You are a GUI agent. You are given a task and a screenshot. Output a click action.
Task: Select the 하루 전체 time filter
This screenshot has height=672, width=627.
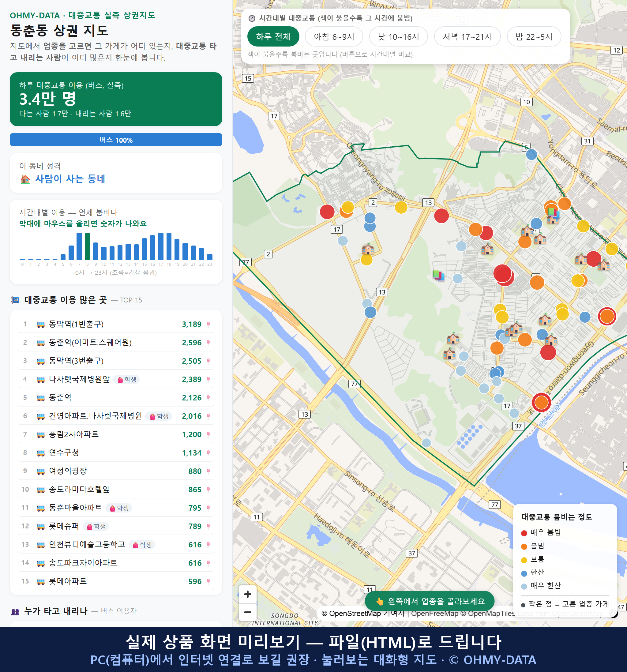273,36
